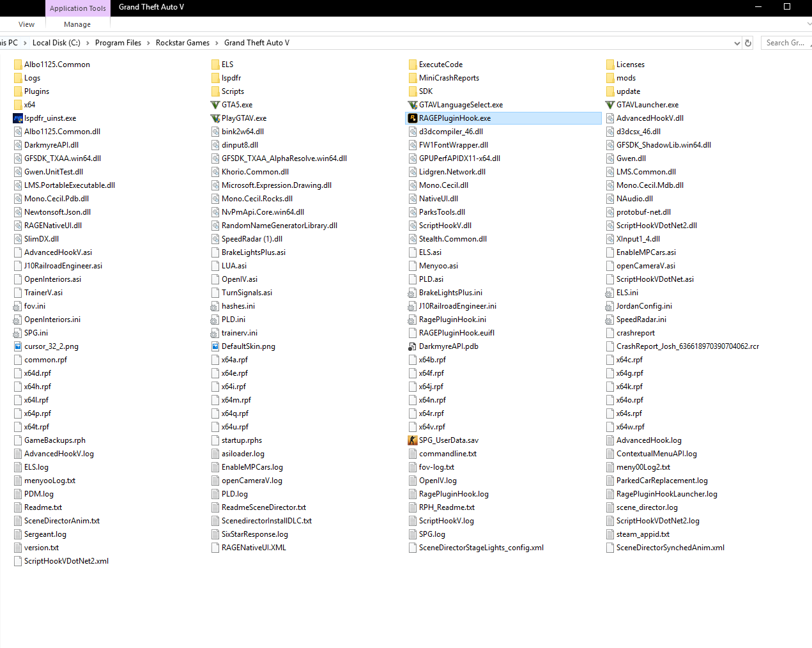The height and width of the screenshot is (648, 812).
Task: Select the DefaultSkin.png image icon
Action: tap(215, 346)
